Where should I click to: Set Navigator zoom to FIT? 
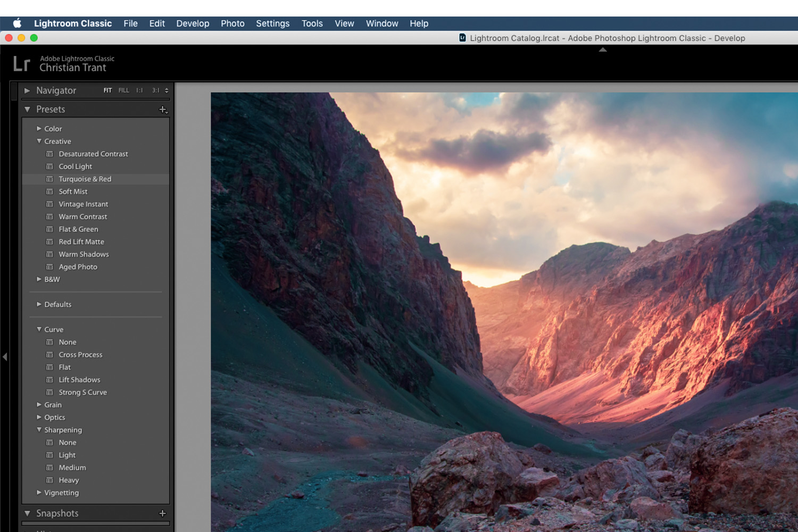[x=107, y=90]
